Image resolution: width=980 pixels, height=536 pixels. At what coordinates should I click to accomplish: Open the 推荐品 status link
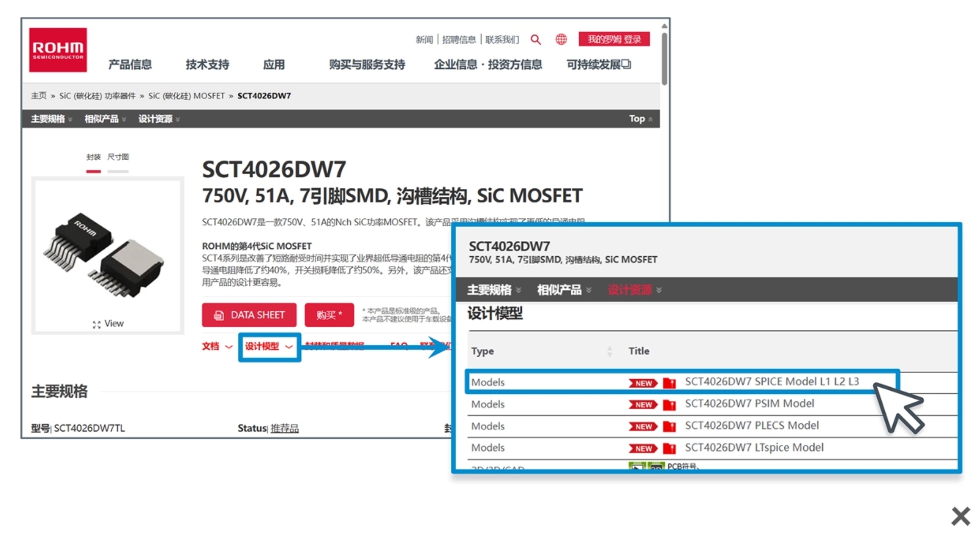[x=285, y=429]
